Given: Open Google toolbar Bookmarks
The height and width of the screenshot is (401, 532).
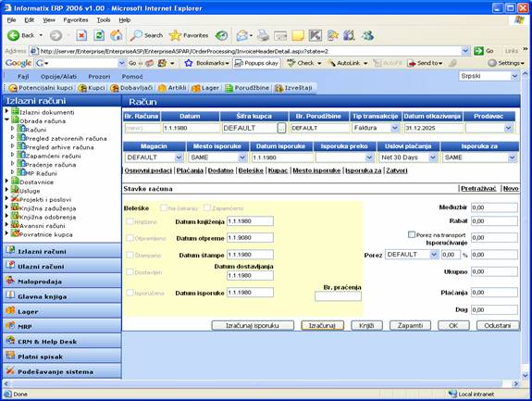Looking at the screenshot, I should point(206,63).
